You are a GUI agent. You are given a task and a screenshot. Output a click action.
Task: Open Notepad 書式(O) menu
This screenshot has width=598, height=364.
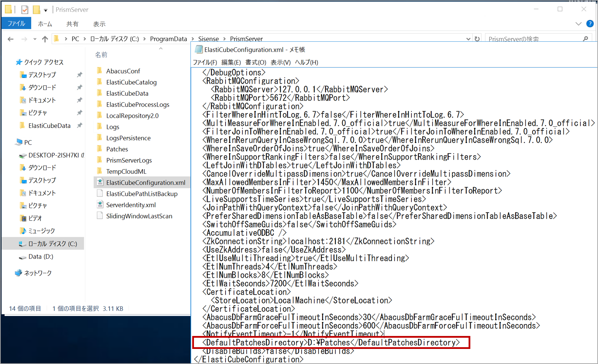(256, 62)
